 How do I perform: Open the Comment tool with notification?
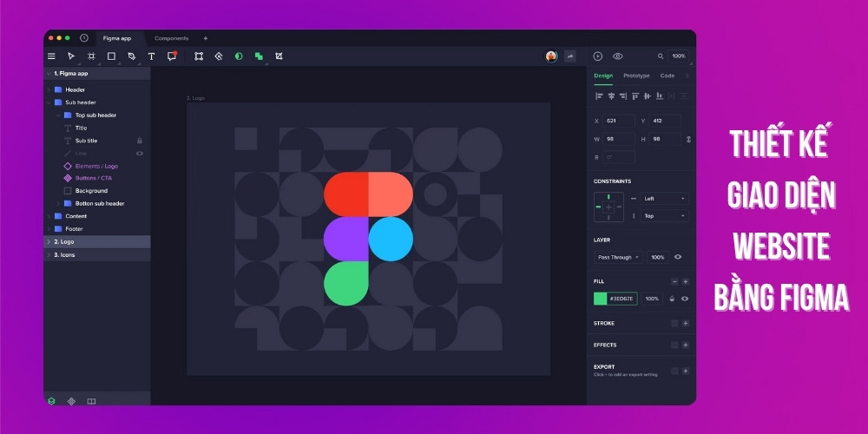coord(172,56)
